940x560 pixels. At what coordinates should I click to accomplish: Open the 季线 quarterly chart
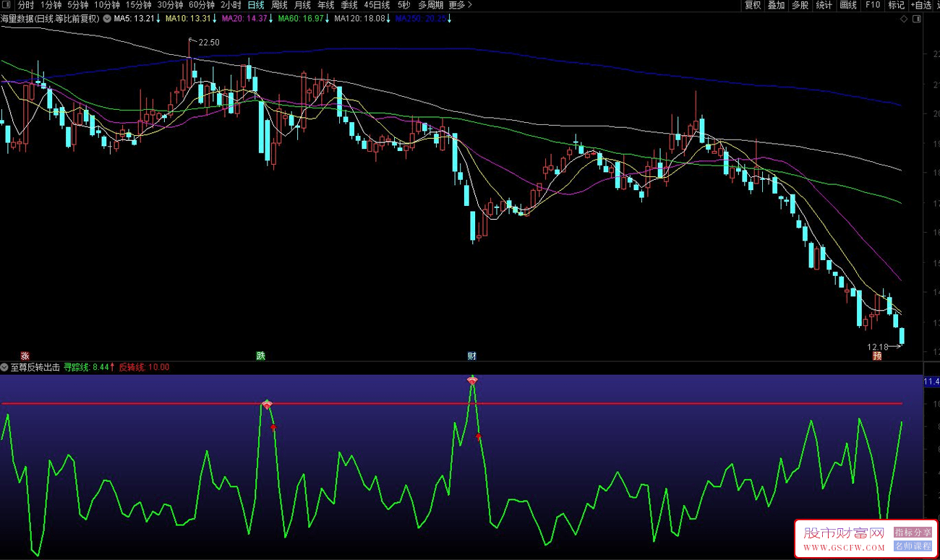pos(349,5)
